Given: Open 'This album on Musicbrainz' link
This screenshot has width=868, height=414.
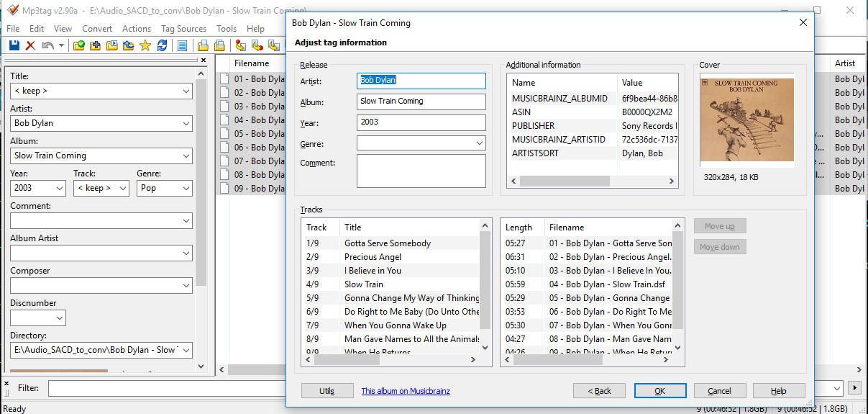Looking at the screenshot, I should click(406, 391).
